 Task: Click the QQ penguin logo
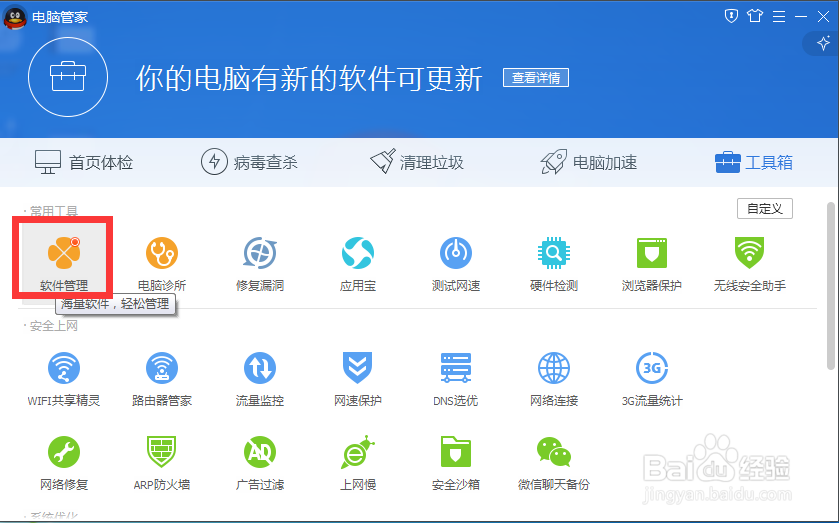(15, 17)
